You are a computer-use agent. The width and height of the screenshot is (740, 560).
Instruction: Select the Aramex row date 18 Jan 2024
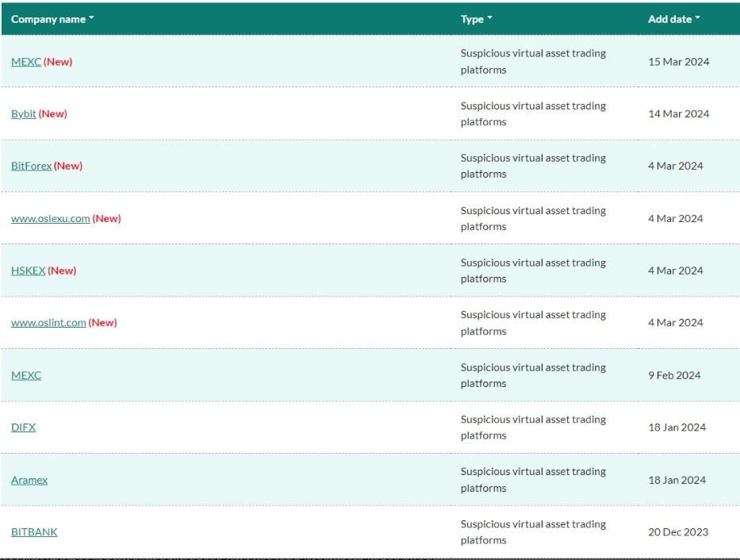[677, 480]
